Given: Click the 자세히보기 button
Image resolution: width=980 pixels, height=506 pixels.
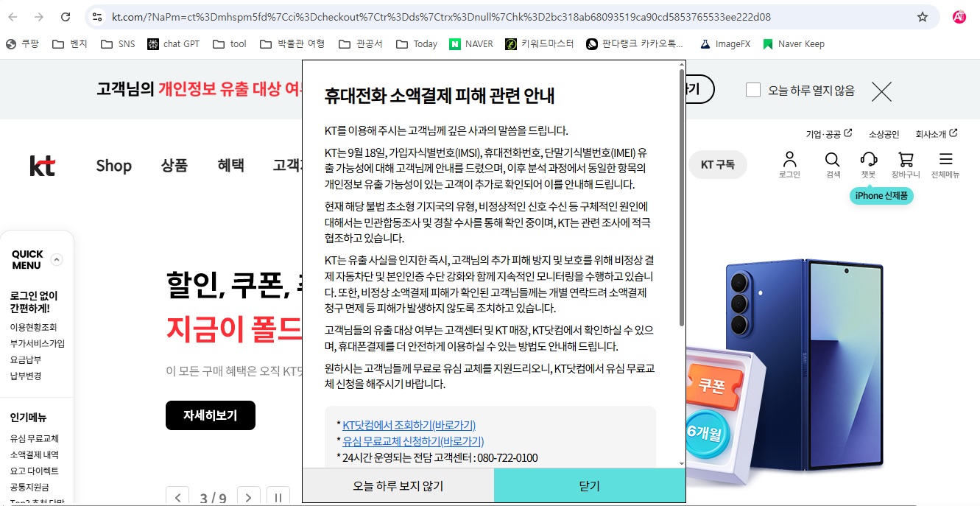Looking at the screenshot, I should tap(211, 415).
